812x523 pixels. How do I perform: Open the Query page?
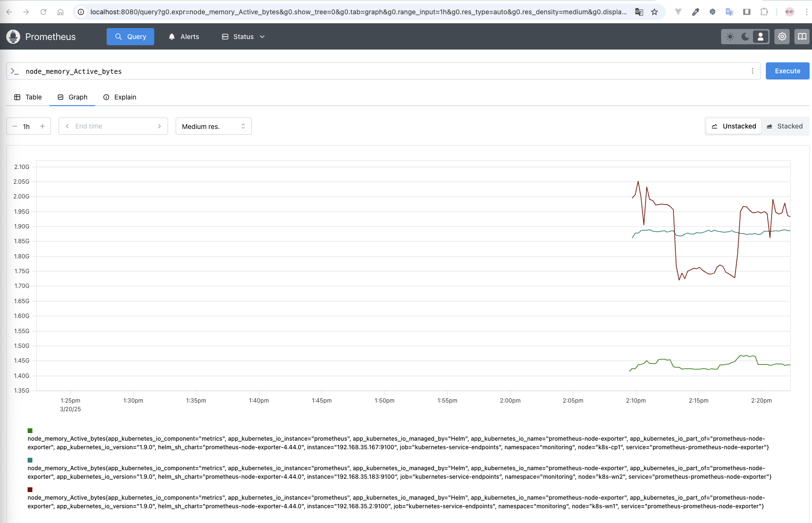point(130,37)
